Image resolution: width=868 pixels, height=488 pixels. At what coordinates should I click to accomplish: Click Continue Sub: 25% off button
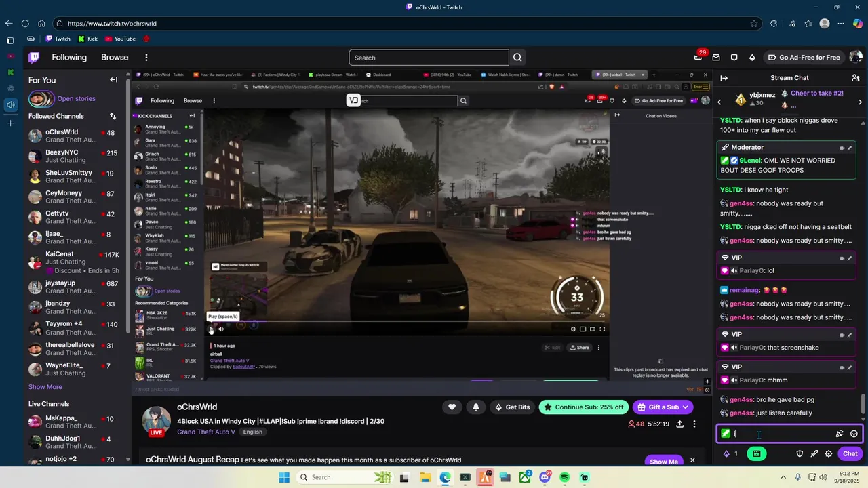tap(583, 407)
